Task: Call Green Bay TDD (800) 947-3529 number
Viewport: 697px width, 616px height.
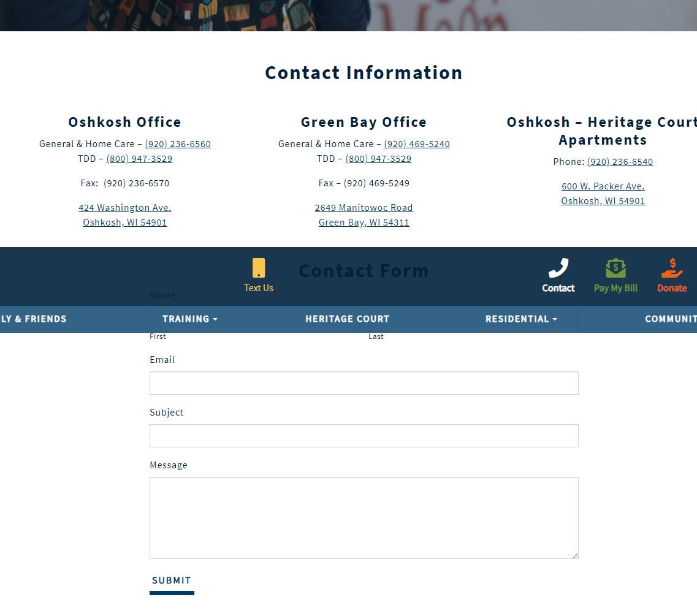Action: (x=378, y=159)
